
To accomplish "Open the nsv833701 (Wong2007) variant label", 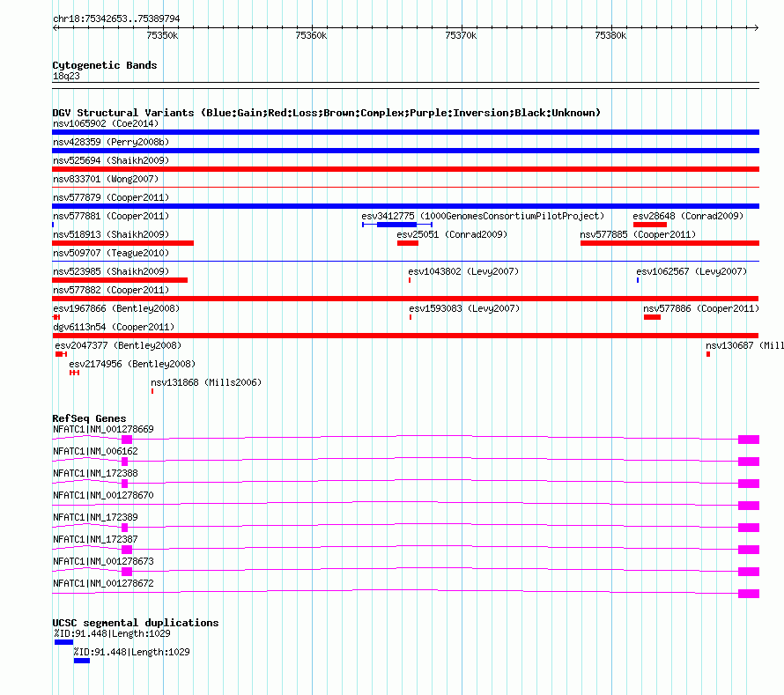I will coord(106,179).
